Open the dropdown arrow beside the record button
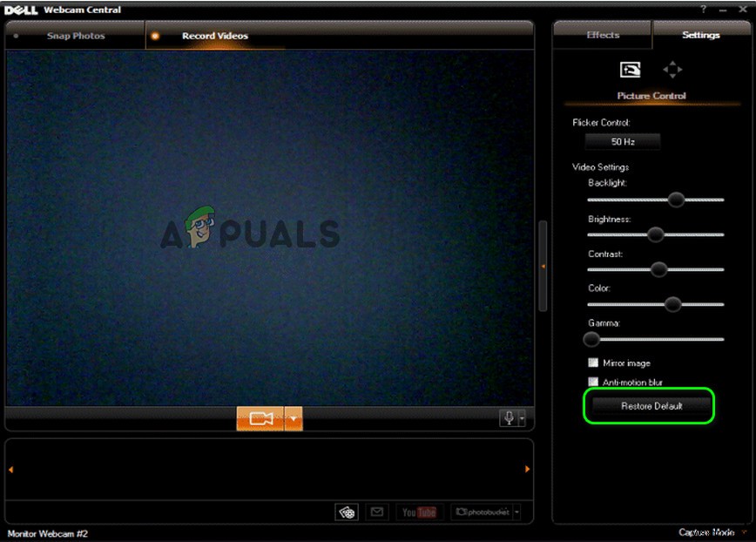Screen dimensions: 756x542 click(x=294, y=418)
